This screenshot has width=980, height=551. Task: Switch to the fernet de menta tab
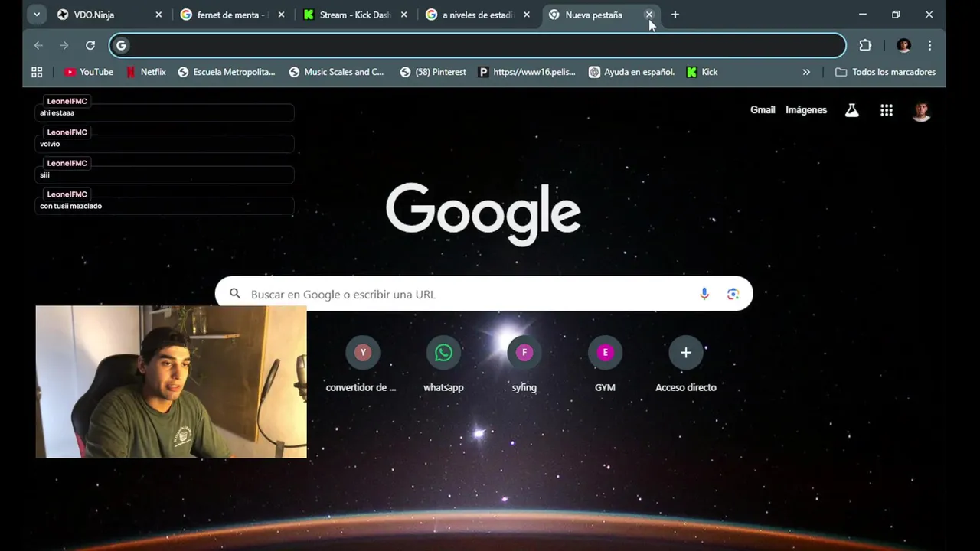click(232, 15)
